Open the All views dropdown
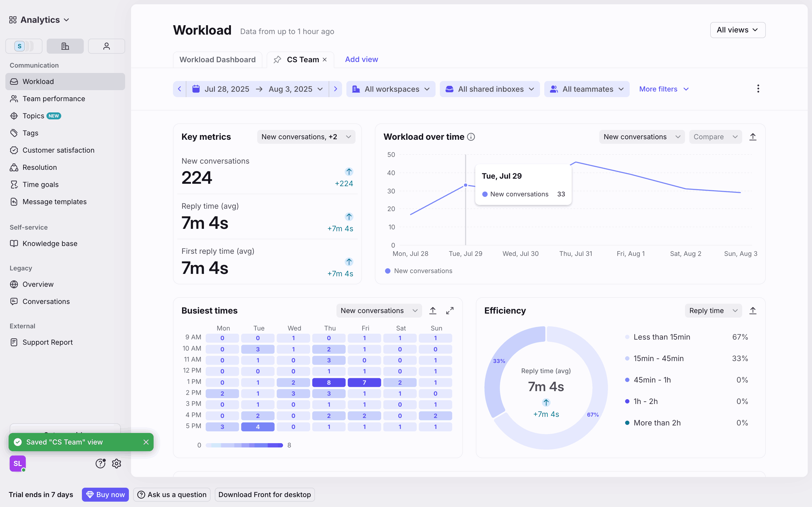 738,30
